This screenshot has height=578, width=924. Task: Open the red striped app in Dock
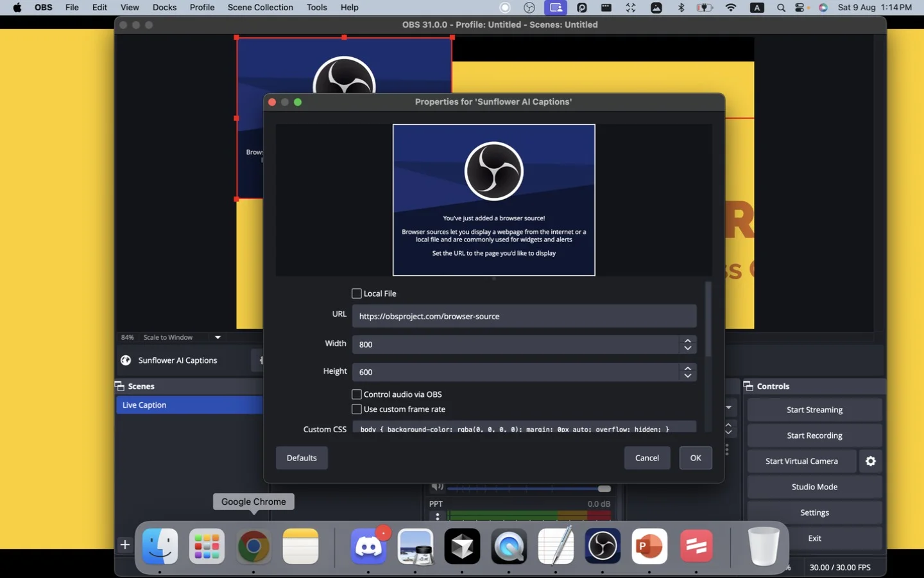(696, 547)
